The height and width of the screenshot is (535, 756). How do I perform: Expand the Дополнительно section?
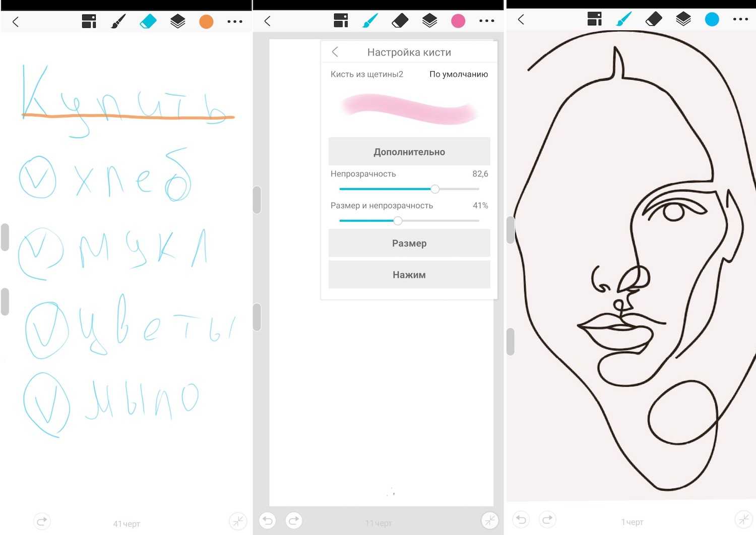409,152
